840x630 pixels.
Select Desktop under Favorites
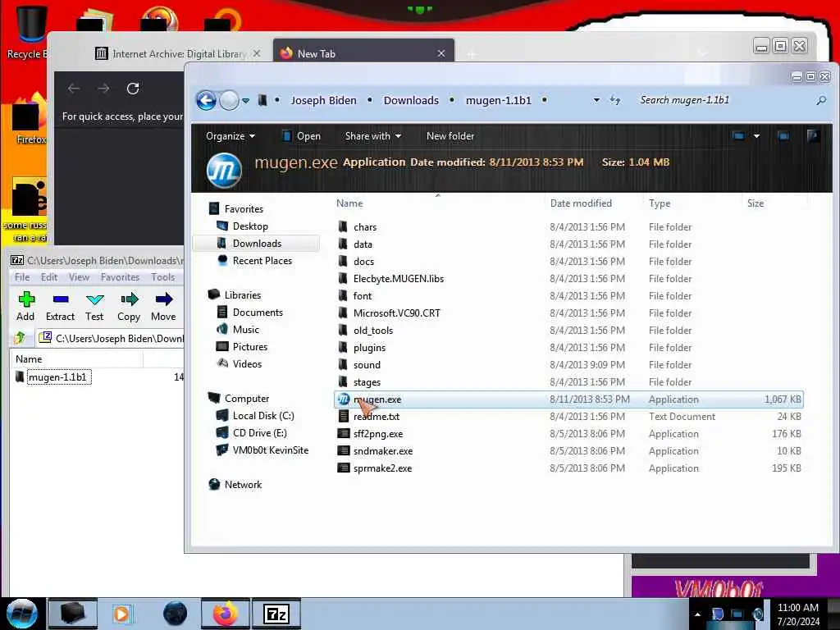click(250, 226)
